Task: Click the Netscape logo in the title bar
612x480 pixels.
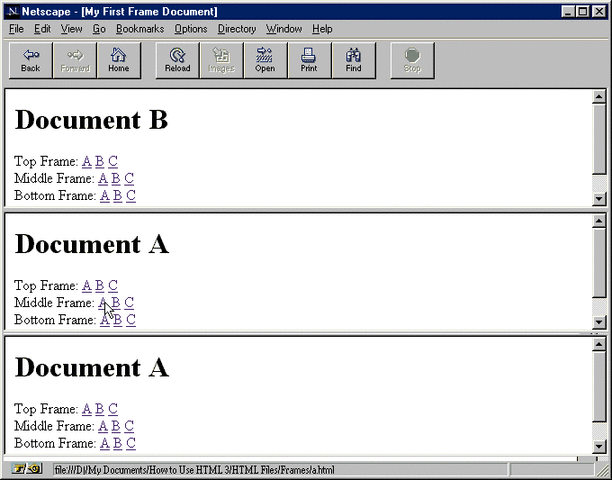Action: pos(12,12)
